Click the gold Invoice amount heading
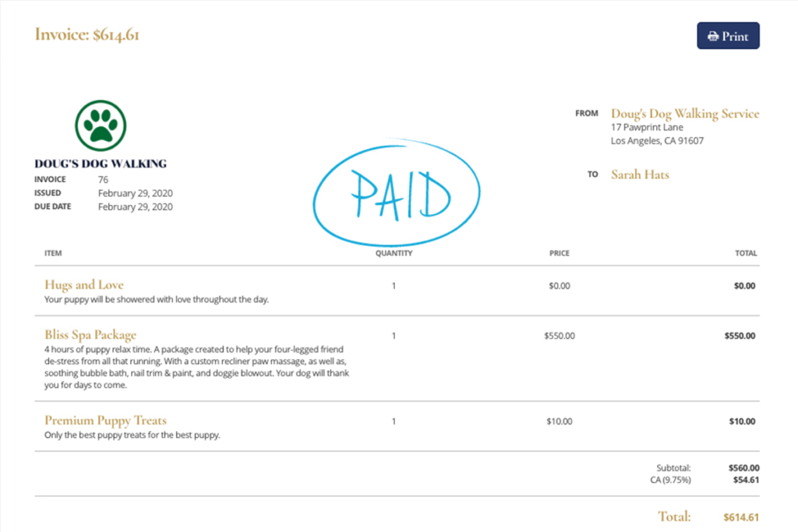The height and width of the screenshot is (532, 798). tap(86, 35)
